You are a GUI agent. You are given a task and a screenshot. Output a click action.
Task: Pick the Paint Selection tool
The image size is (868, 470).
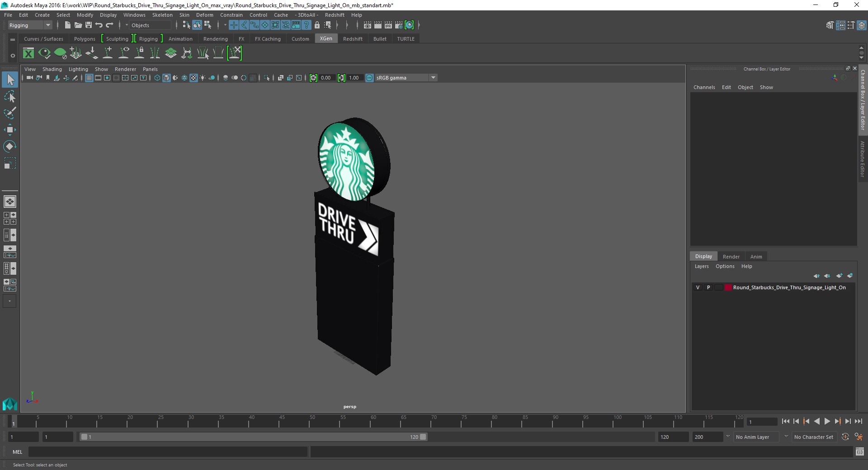[x=10, y=113]
